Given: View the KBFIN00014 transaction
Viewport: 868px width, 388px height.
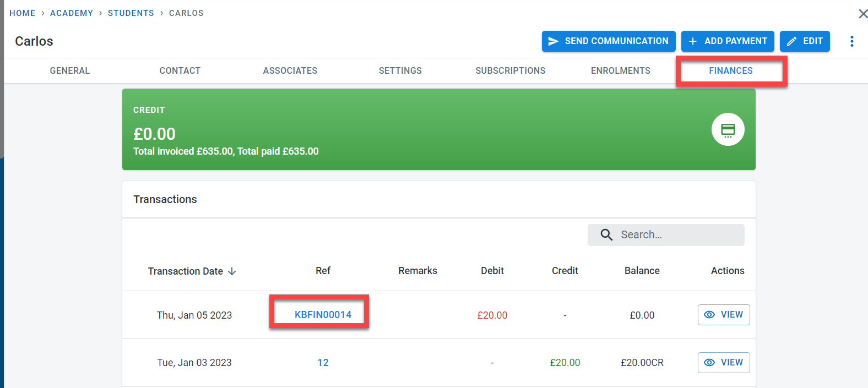Looking at the screenshot, I should click(x=723, y=315).
